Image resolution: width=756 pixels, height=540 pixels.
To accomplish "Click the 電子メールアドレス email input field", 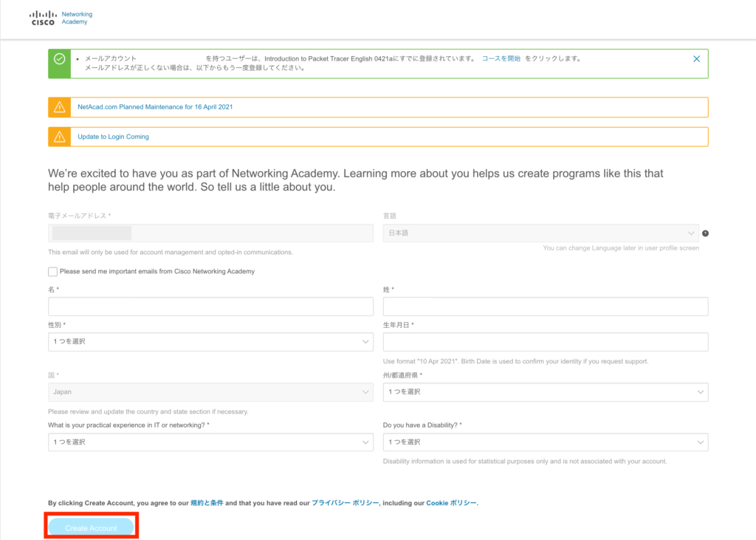I will click(210, 233).
